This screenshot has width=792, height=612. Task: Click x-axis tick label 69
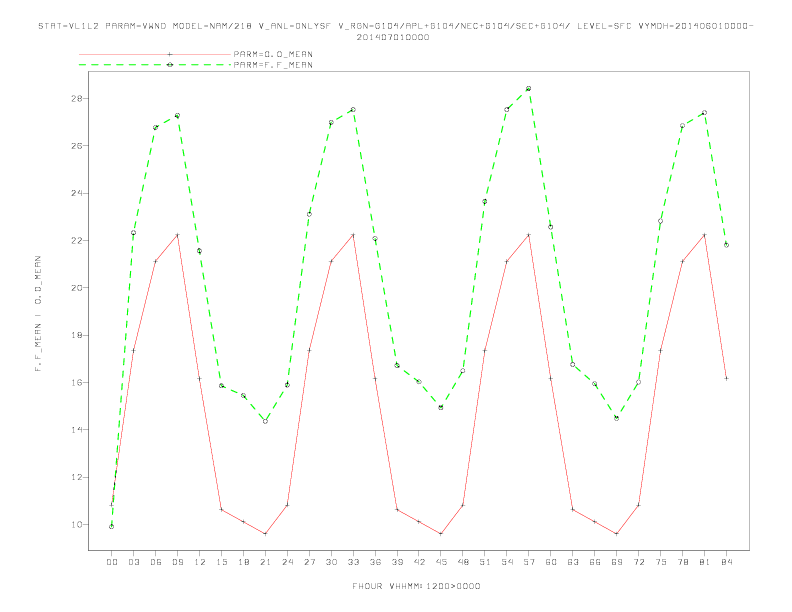point(617,562)
